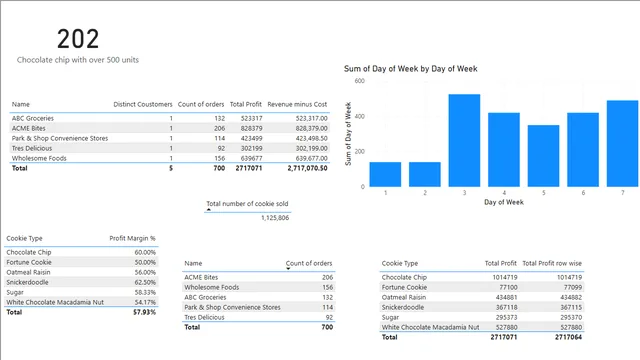The height and width of the screenshot is (360, 640).
Task: Click the row-wise profit value 77099
Action: [x=573, y=287]
